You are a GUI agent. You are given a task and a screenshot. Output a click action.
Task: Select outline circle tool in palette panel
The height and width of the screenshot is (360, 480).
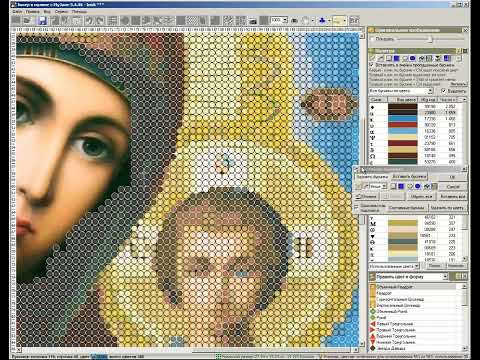point(405,58)
